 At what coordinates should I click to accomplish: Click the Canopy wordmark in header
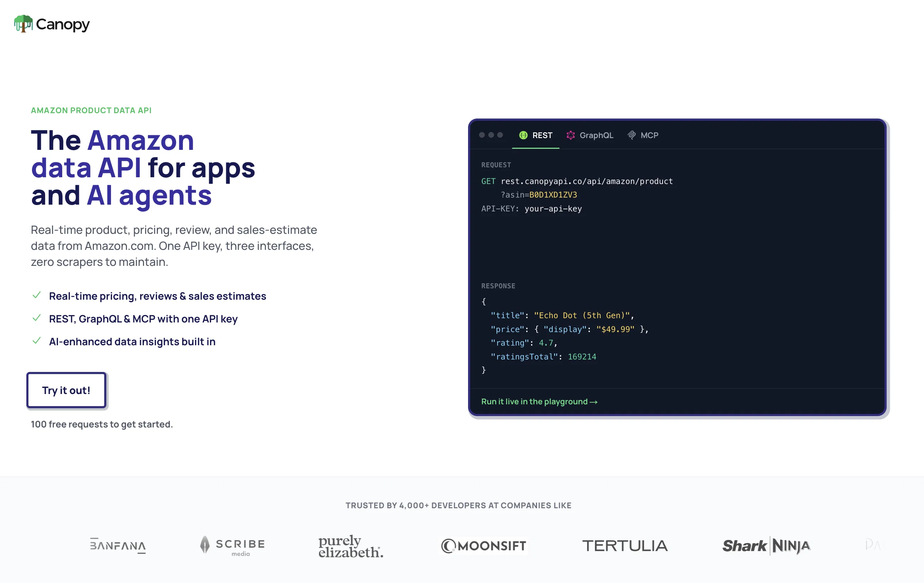pyautogui.click(x=63, y=25)
